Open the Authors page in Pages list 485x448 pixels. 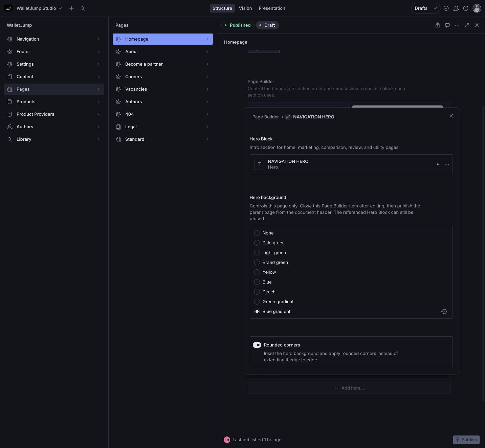click(x=163, y=102)
